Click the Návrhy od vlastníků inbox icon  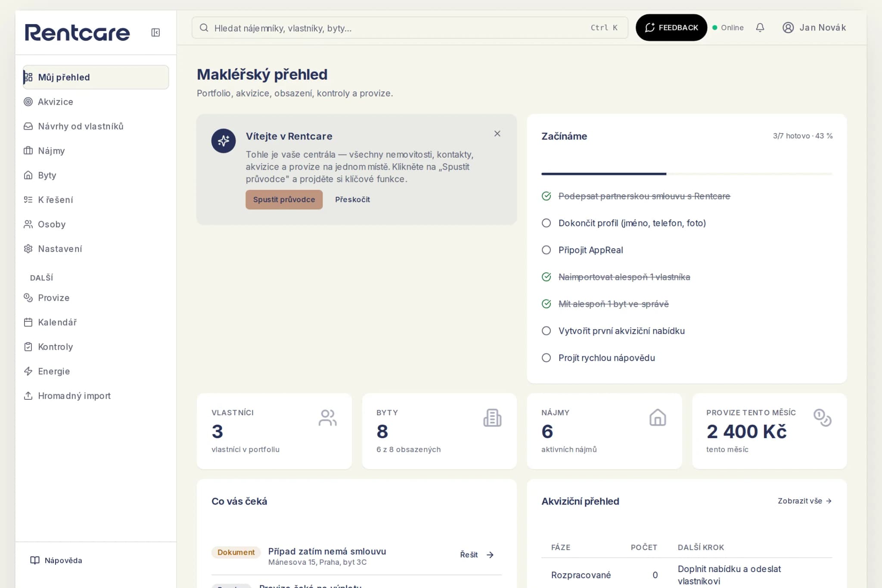point(28,126)
